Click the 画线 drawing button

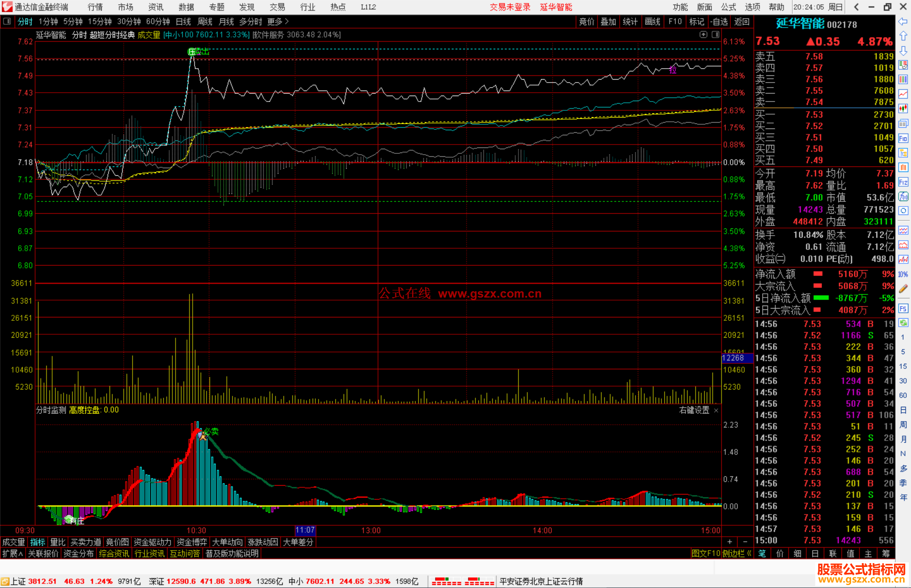[652, 21]
